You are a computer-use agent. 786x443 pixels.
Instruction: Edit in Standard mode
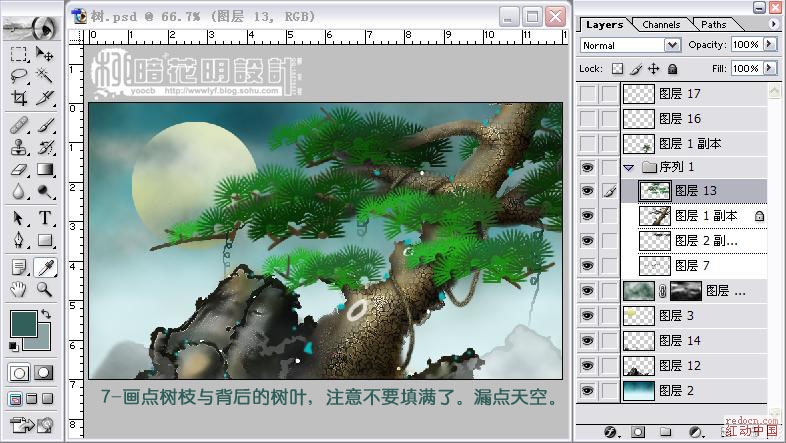[19, 373]
